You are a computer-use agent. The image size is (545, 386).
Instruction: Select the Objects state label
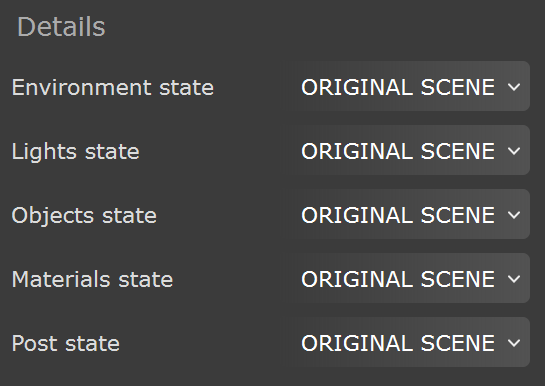point(84,216)
